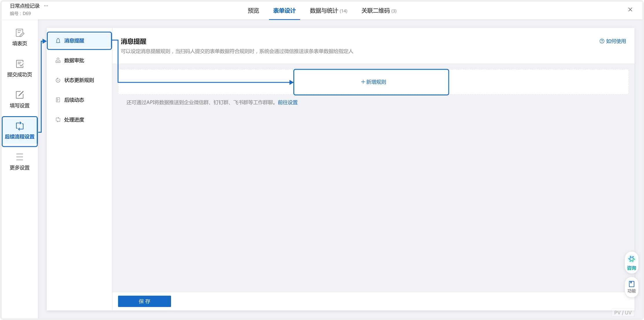Select the 处理进度 option
This screenshot has width=644, height=320.
(74, 119)
